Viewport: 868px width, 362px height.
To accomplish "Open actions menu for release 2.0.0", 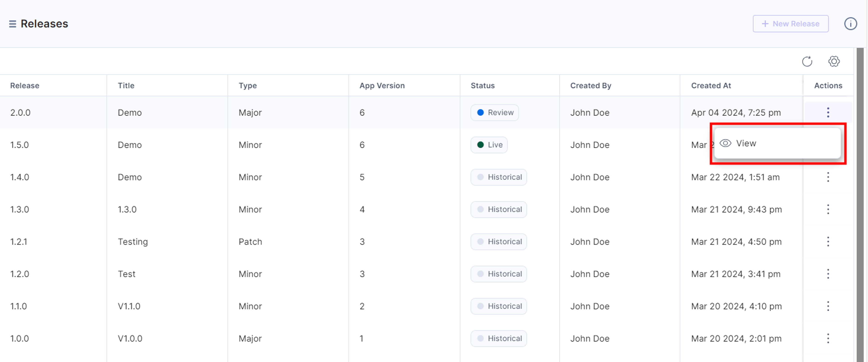I will tap(828, 112).
